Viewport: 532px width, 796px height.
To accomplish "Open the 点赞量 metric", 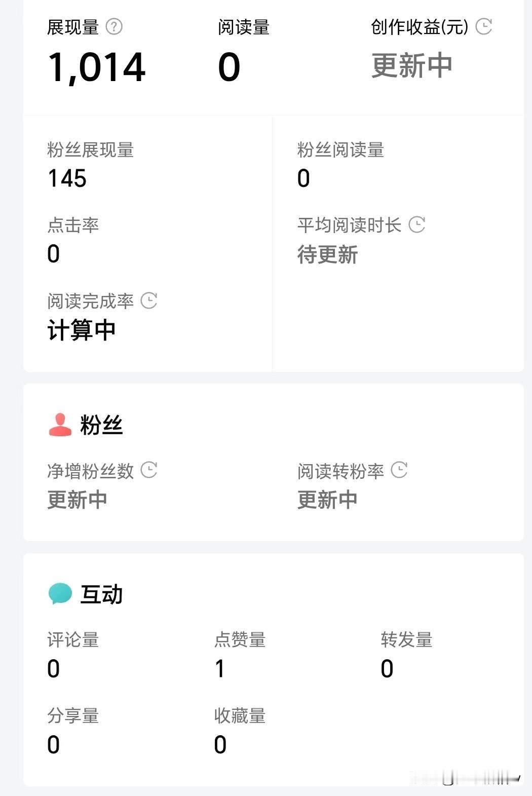I will (x=240, y=640).
